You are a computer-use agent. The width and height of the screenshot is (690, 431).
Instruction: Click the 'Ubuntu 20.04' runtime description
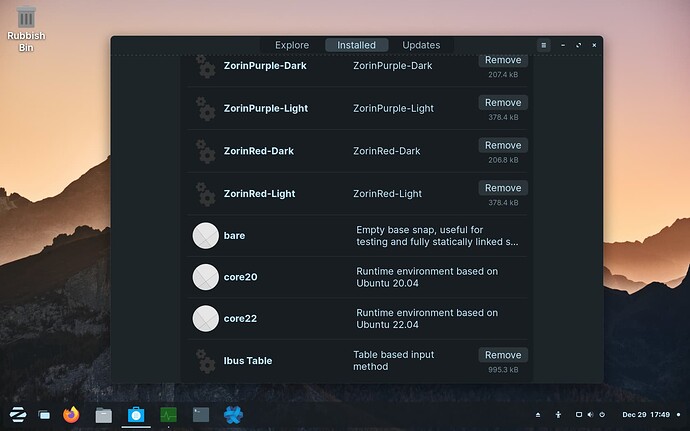pyautogui.click(x=427, y=277)
